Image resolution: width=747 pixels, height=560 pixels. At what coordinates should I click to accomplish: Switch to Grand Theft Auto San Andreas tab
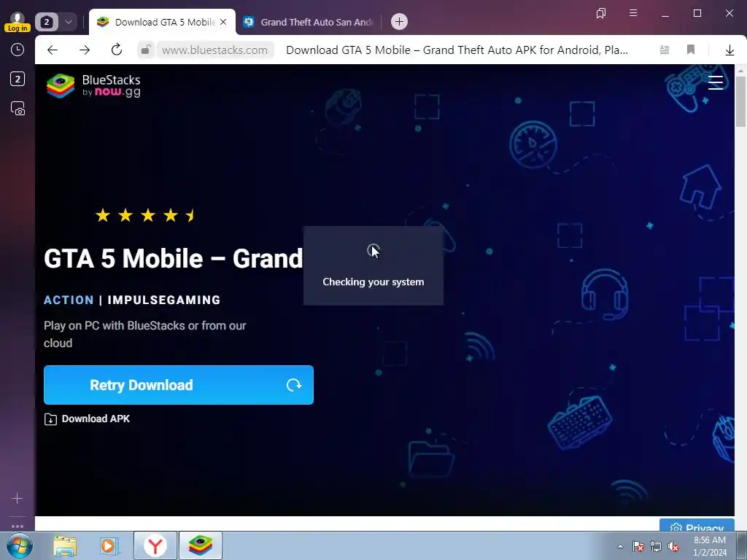click(309, 22)
